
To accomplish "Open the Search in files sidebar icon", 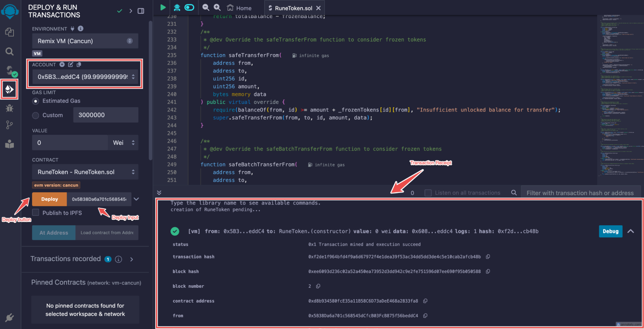I will coord(9,52).
